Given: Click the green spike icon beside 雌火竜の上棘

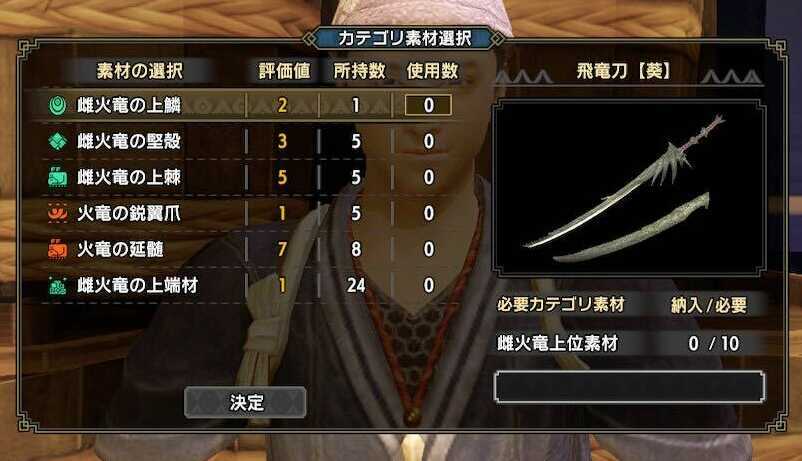Looking at the screenshot, I should tap(58, 177).
